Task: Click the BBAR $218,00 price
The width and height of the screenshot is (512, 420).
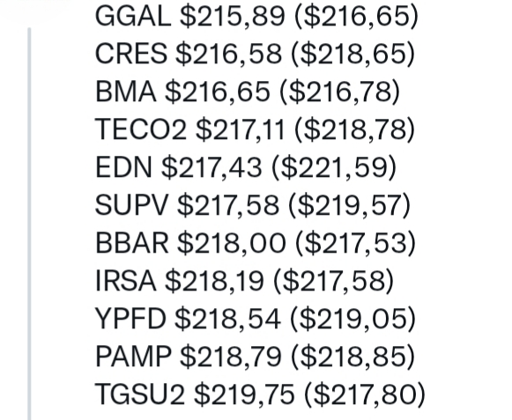Action: (232, 243)
